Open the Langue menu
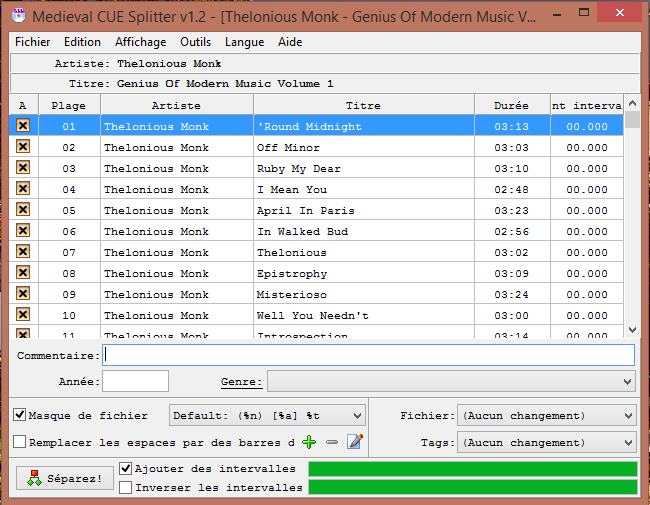Screen dimensions: 650x505 [244, 42]
